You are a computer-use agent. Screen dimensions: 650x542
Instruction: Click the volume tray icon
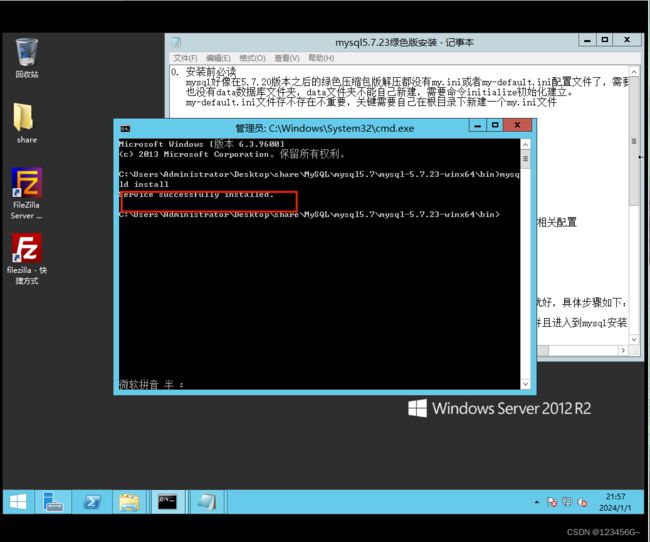582,502
